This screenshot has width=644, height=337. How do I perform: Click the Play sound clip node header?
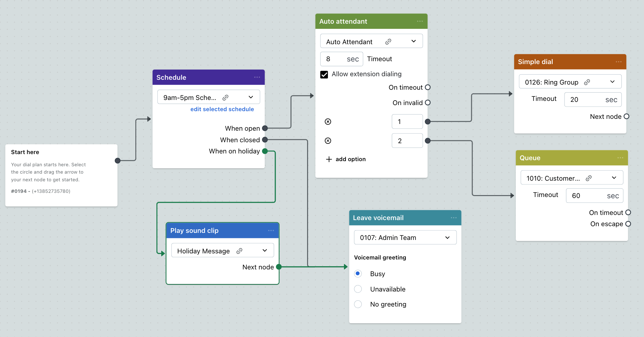click(x=218, y=231)
